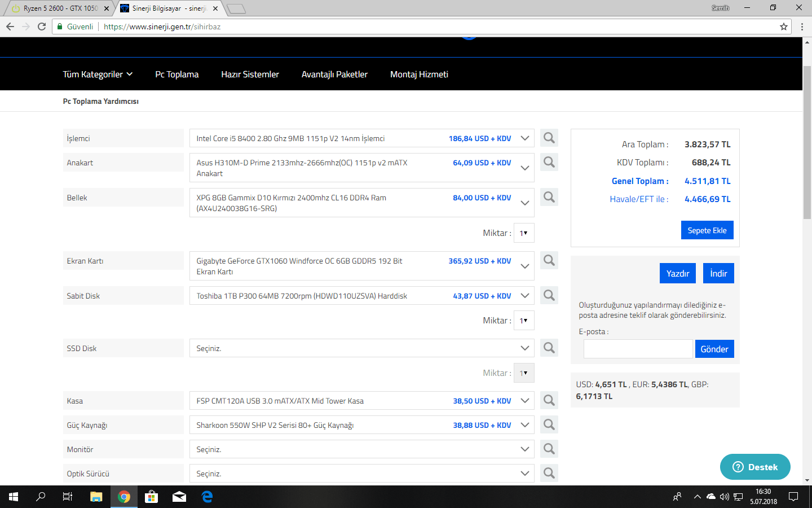812x508 pixels.
Task: Search products for the Anakart row
Action: (549, 162)
